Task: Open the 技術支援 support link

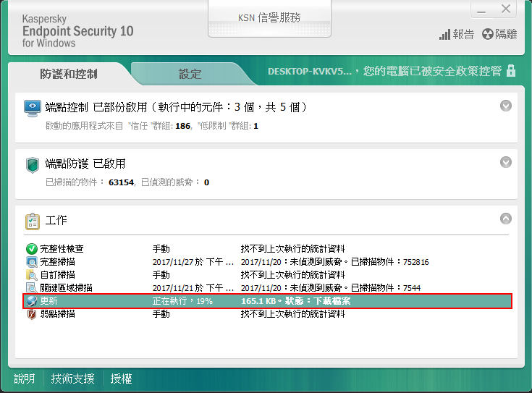Action: point(72,379)
